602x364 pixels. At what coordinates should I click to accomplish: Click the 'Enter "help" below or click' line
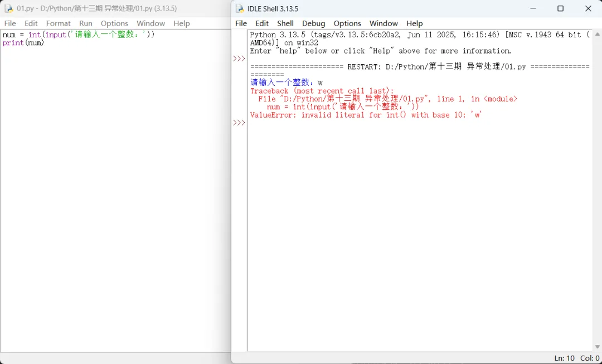(x=381, y=51)
